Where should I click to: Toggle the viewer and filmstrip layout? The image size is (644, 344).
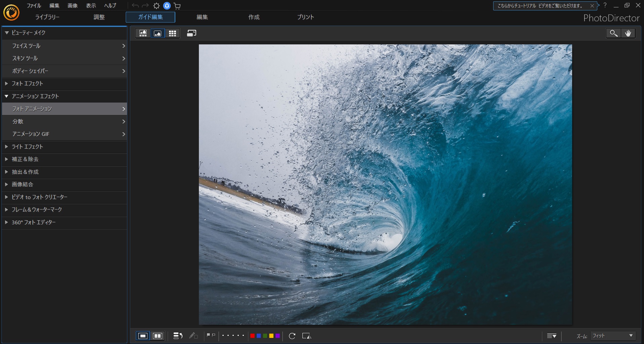(143, 33)
